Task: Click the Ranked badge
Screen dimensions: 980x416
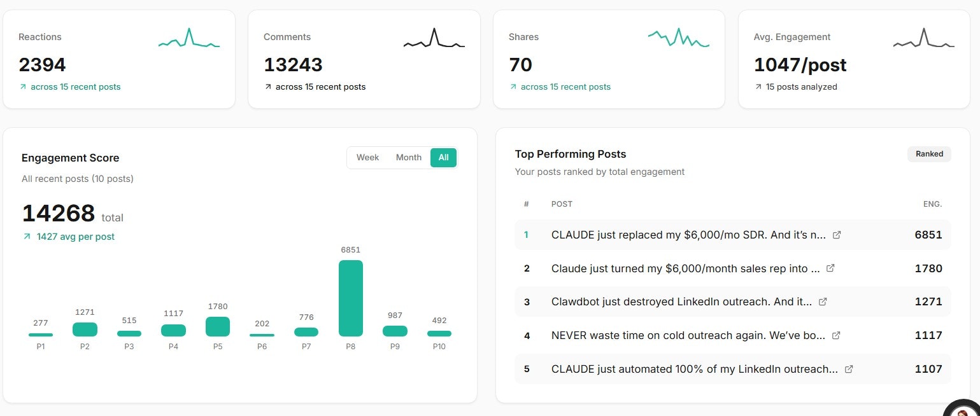Action: 929,154
